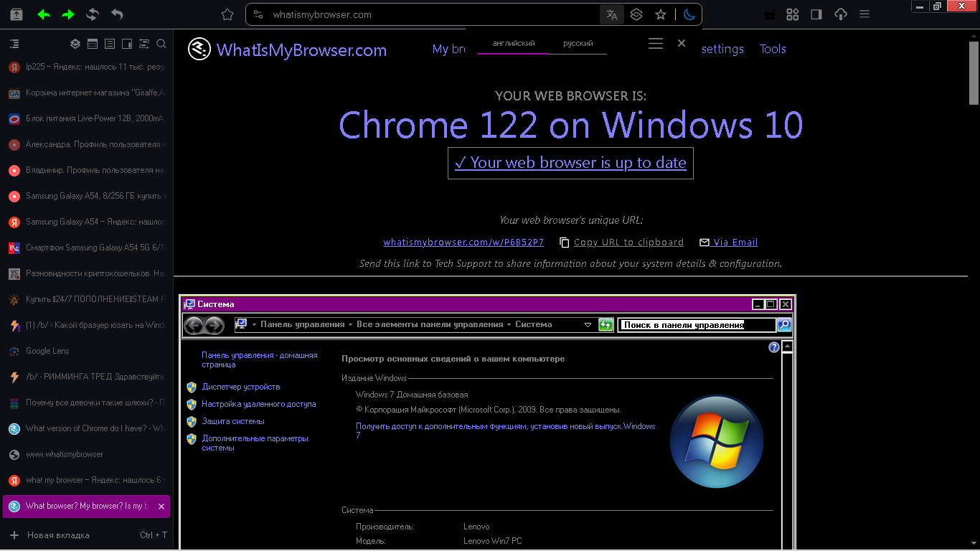Open Дополнительные параметры системы
Viewport: 980px width, 551px height.
point(255,443)
